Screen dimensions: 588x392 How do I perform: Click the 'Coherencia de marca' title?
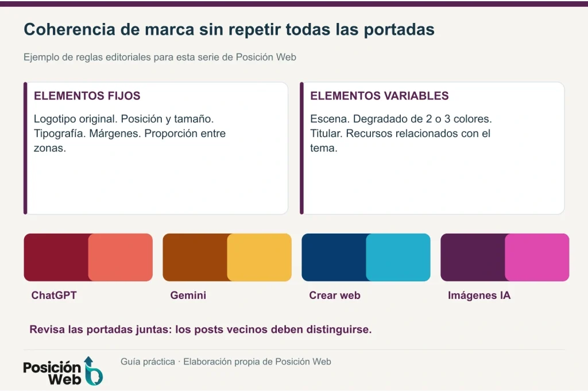click(x=229, y=30)
